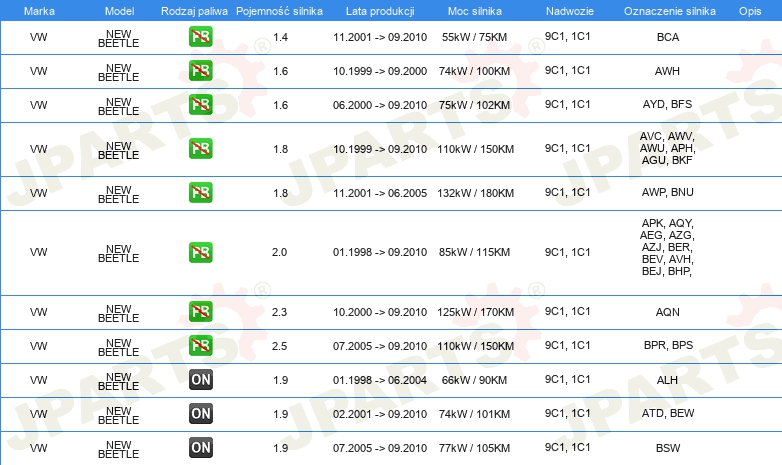Screen dimensions: 782x465
Task: Click the Lata produkcji column header
Action: coord(380,11)
